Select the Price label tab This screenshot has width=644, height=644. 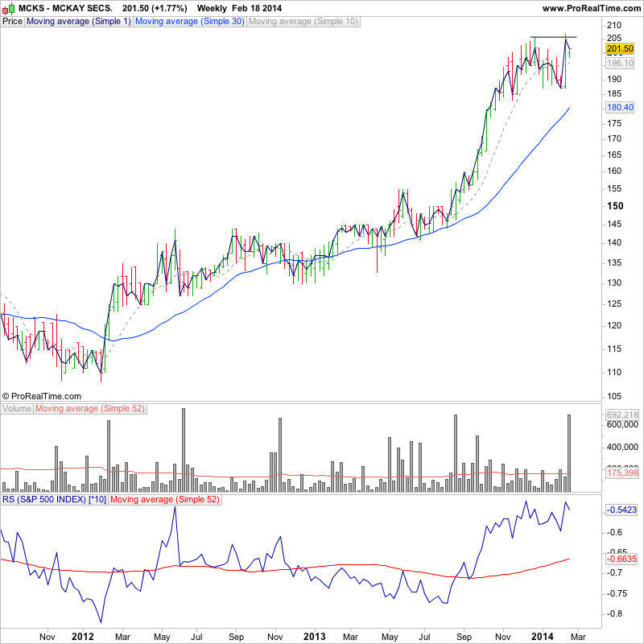pyautogui.click(x=12, y=22)
